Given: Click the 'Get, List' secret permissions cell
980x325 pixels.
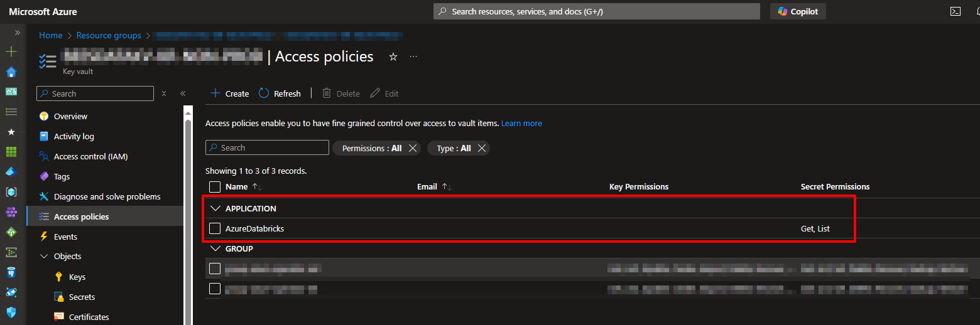Looking at the screenshot, I should click(815, 228).
